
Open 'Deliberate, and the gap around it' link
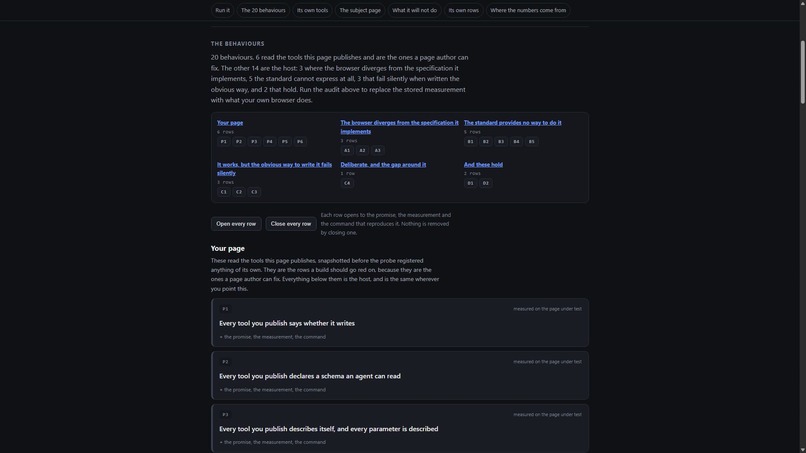(383, 165)
